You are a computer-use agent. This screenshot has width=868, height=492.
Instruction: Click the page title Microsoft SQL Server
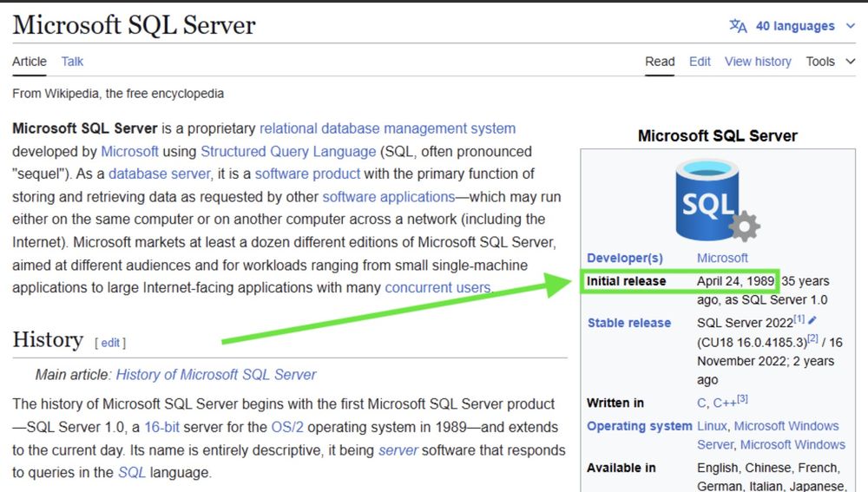[x=134, y=25]
